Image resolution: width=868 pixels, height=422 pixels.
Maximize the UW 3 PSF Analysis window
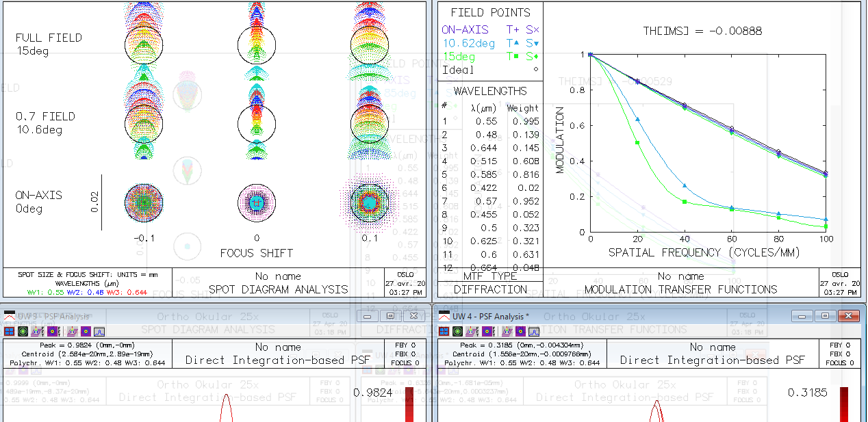[x=391, y=316]
